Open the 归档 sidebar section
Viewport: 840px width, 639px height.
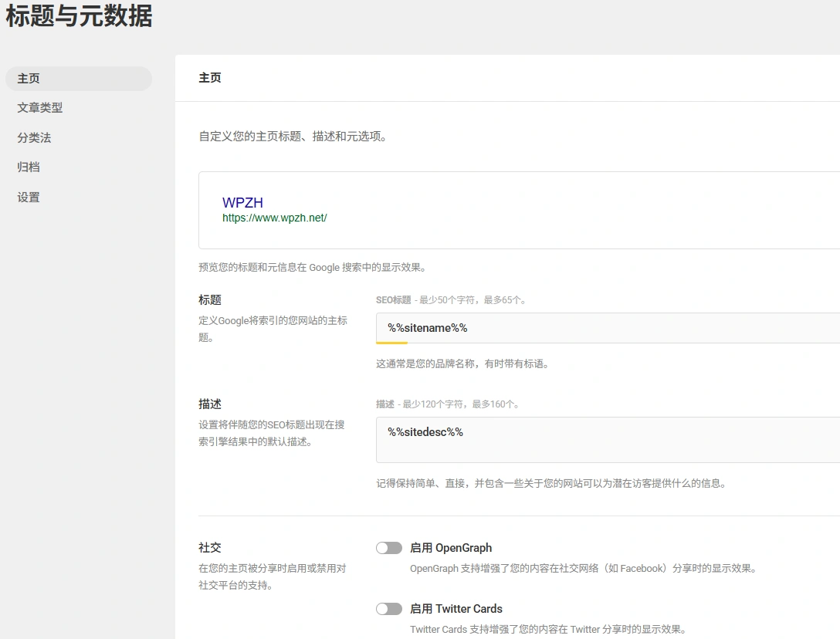pos(28,167)
